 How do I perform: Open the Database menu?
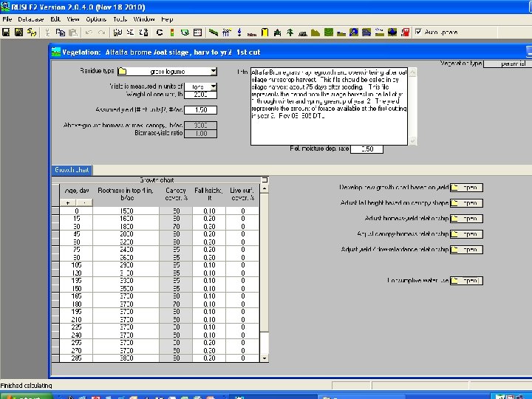click(31, 19)
